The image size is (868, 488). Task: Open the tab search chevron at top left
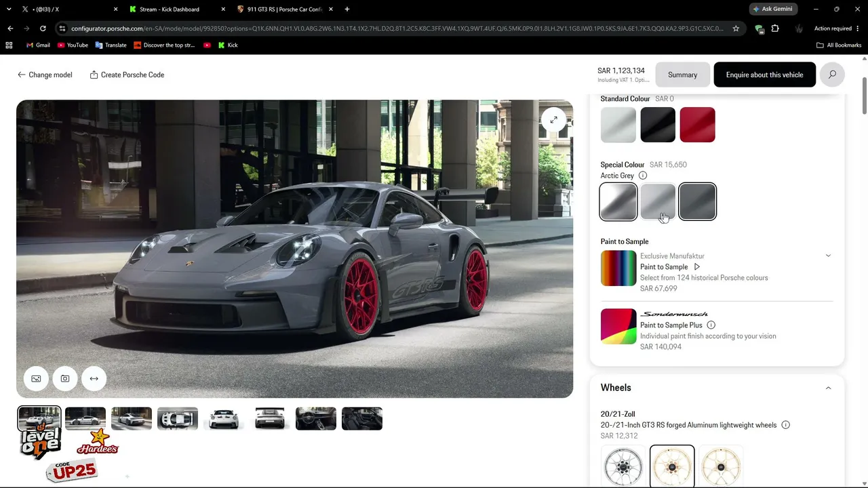[x=9, y=9]
